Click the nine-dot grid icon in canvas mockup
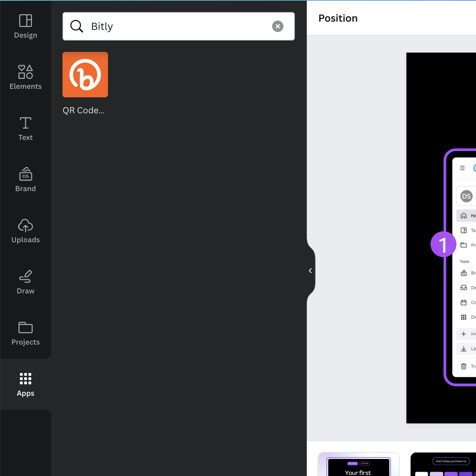This screenshot has height=476, width=476. point(464,317)
